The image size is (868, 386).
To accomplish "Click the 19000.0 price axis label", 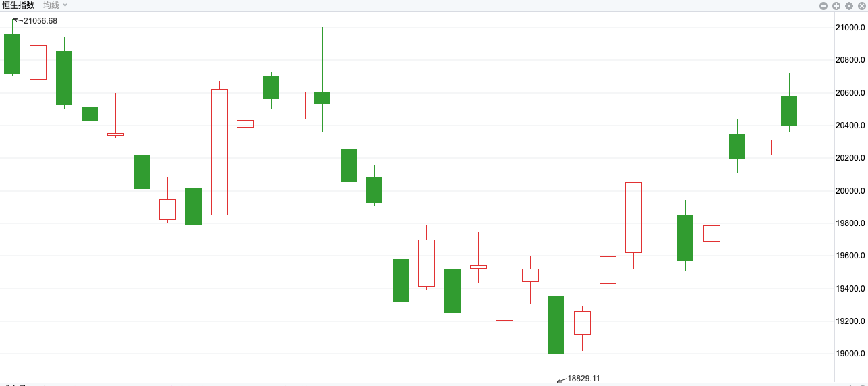I will pyautogui.click(x=850, y=354).
